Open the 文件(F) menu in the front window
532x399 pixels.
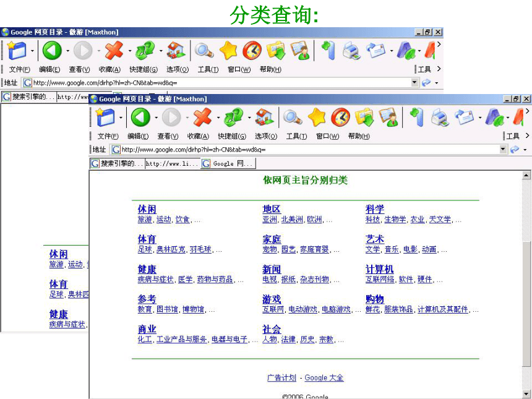point(108,136)
